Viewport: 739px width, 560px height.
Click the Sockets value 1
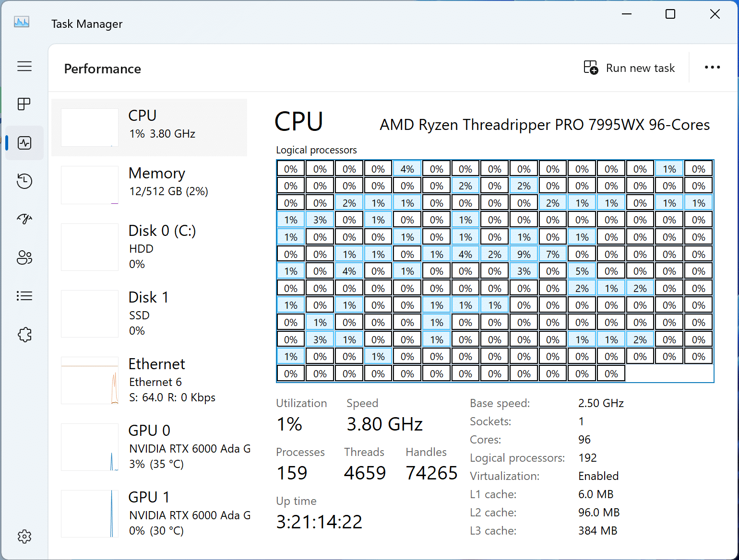pyautogui.click(x=581, y=421)
